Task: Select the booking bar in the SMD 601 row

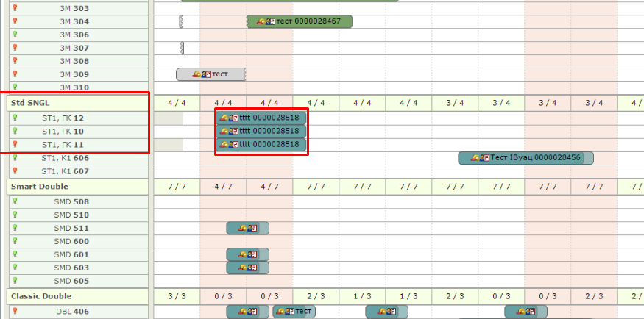Action: pos(247,254)
